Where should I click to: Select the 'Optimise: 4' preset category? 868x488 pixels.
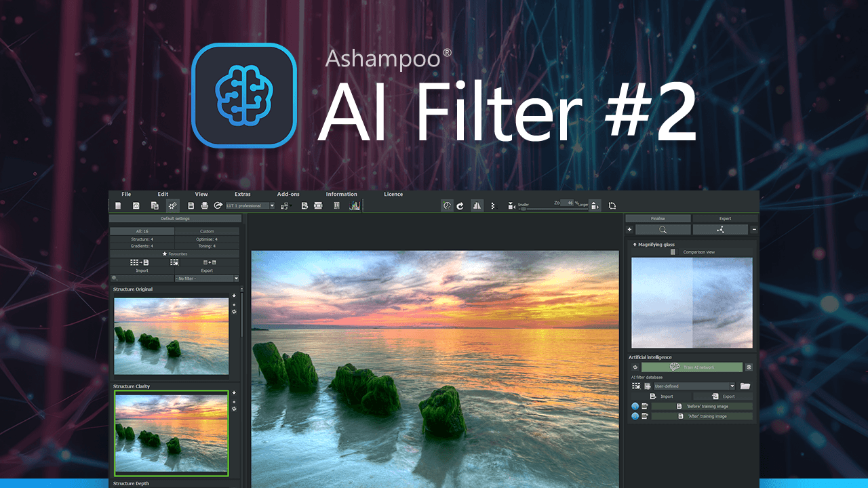[207, 239]
